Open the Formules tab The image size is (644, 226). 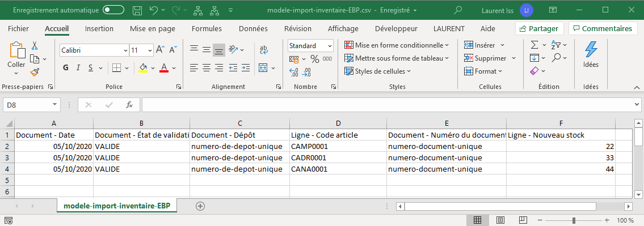click(207, 29)
